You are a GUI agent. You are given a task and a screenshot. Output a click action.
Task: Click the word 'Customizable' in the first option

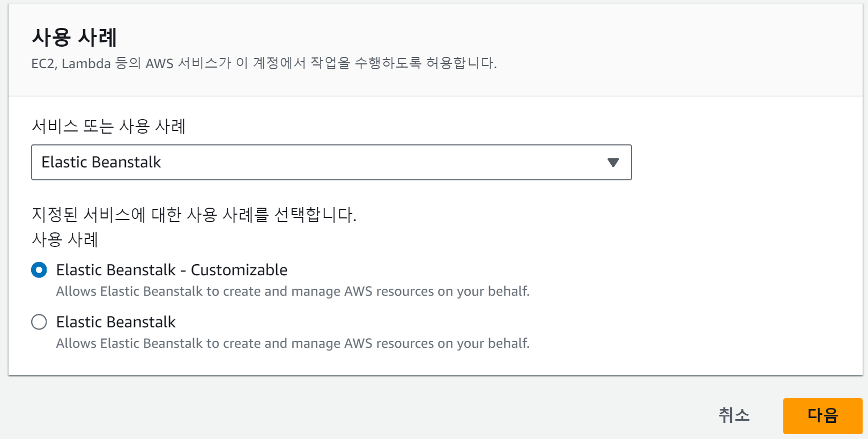(x=239, y=270)
